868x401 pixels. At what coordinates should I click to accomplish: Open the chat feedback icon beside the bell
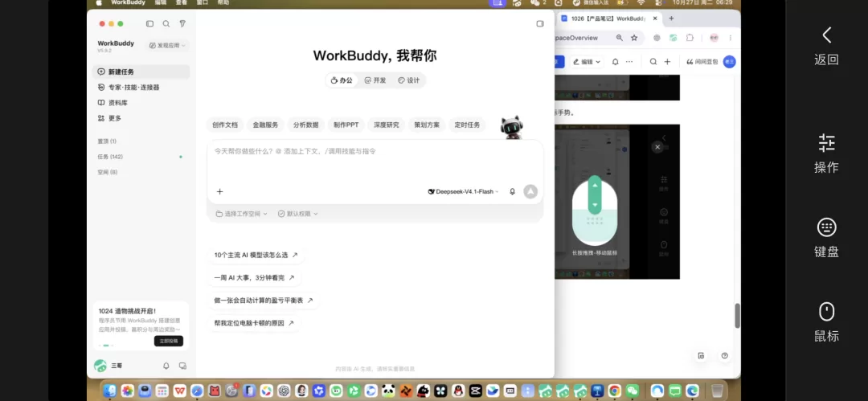(x=182, y=366)
